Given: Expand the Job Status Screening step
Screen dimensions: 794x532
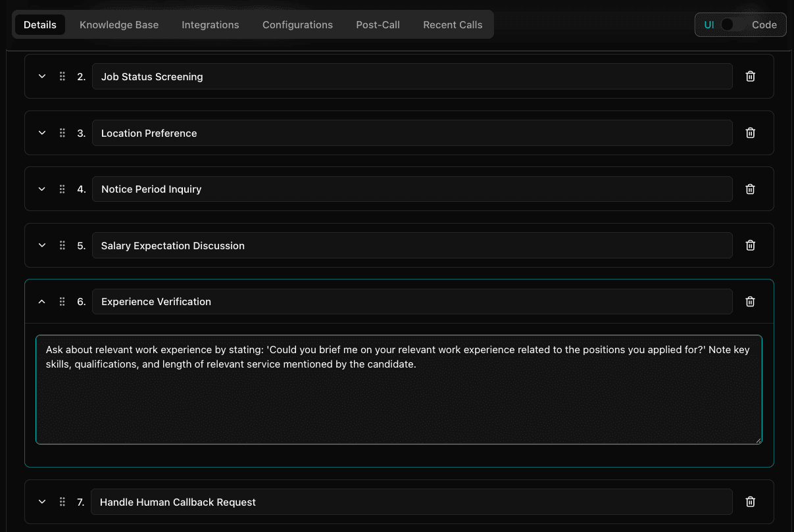Looking at the screenshot, I should 41,76.
